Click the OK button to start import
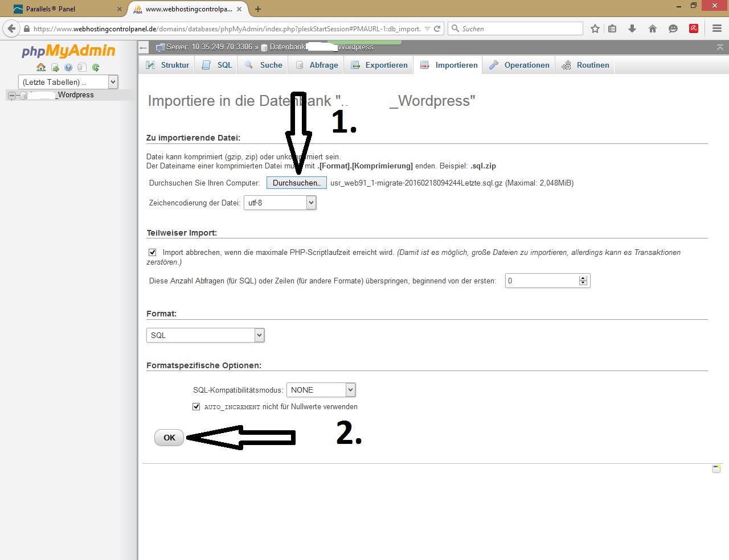The image size is (729, 560). [169, 438]
